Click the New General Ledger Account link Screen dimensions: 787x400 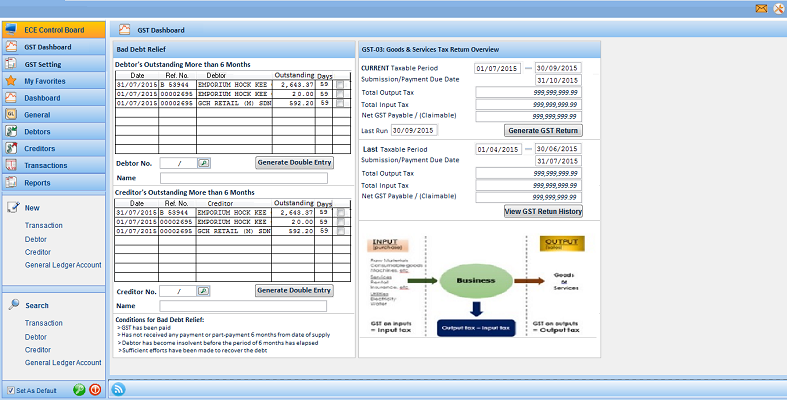(63, 265)
